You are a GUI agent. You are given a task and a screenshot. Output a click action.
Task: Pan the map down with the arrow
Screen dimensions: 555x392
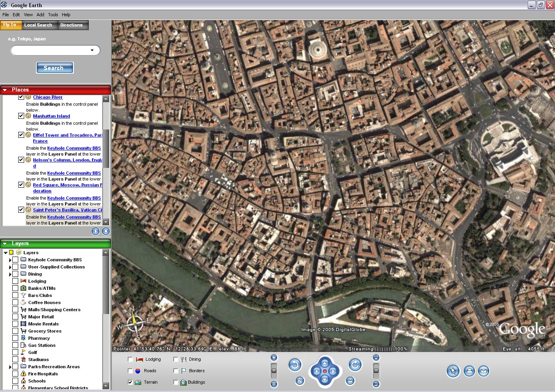[x=325, y=379]
